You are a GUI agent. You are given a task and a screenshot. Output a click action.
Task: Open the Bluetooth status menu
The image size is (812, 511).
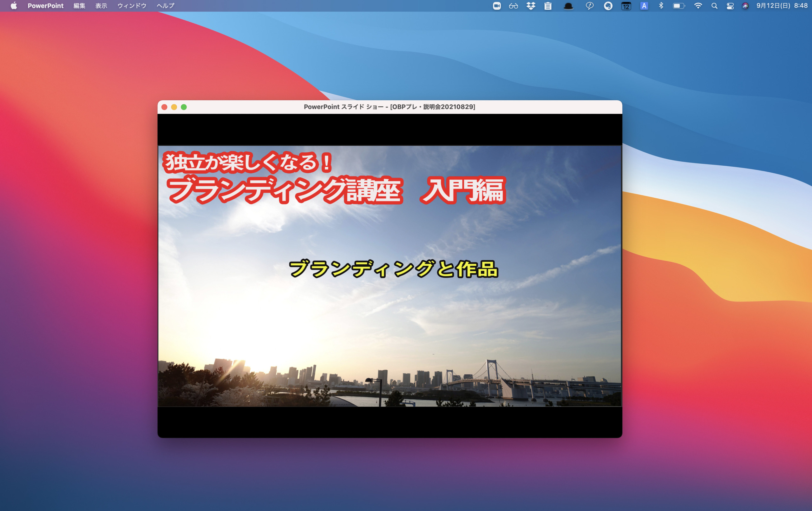click(661, 6)
